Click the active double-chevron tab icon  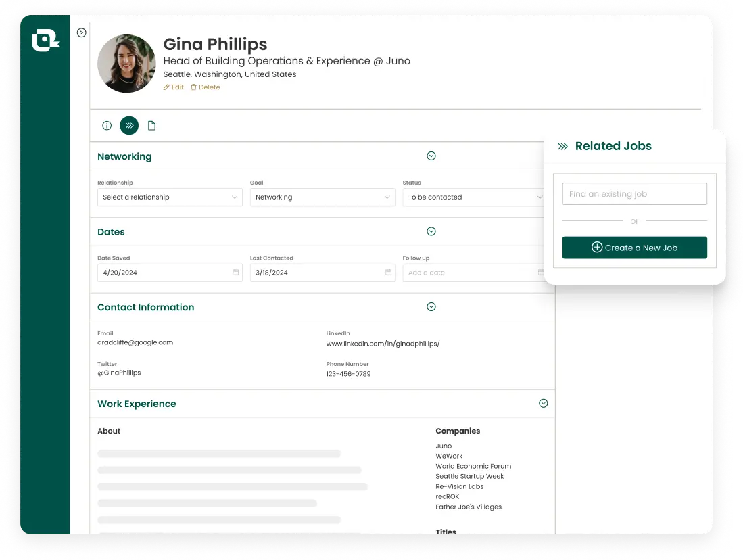tap(129, 125)
